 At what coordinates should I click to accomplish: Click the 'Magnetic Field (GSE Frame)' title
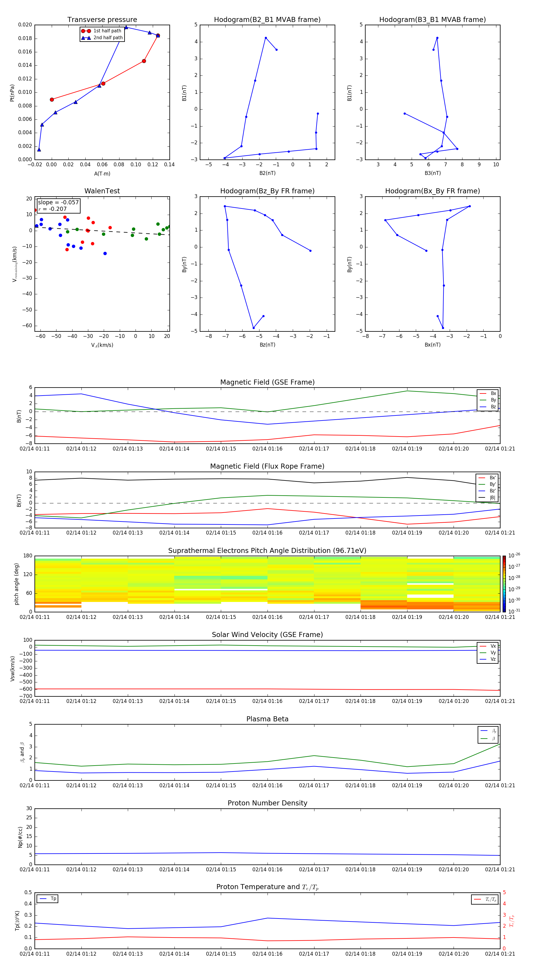coord(267,382)
